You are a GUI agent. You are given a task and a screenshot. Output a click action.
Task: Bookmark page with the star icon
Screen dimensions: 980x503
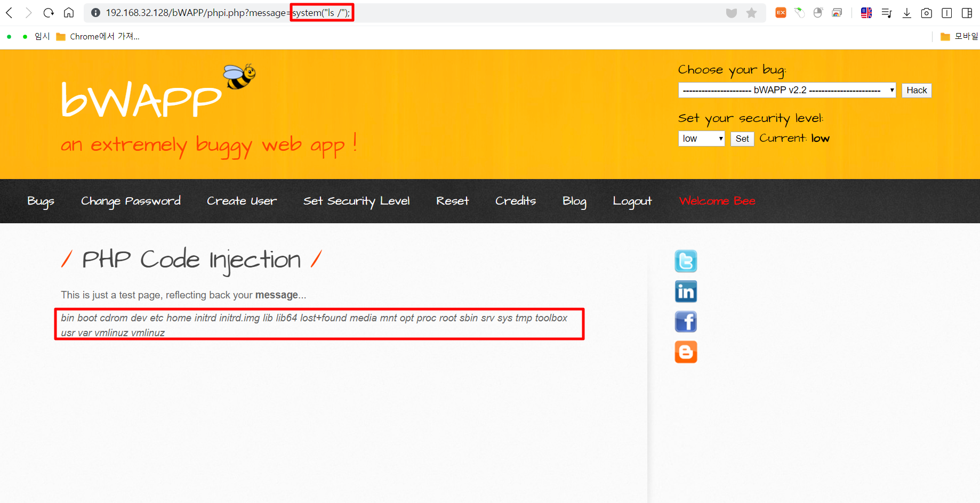[751, 13]
